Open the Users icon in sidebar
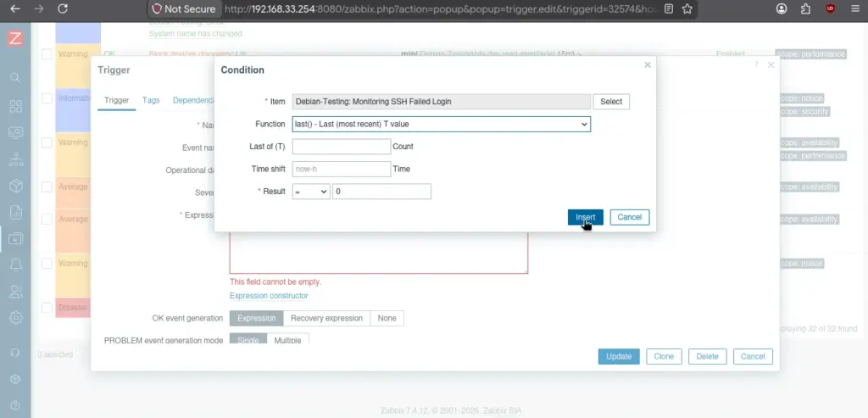The width and height of the screenshot is (868, 418). coord(15,291)
